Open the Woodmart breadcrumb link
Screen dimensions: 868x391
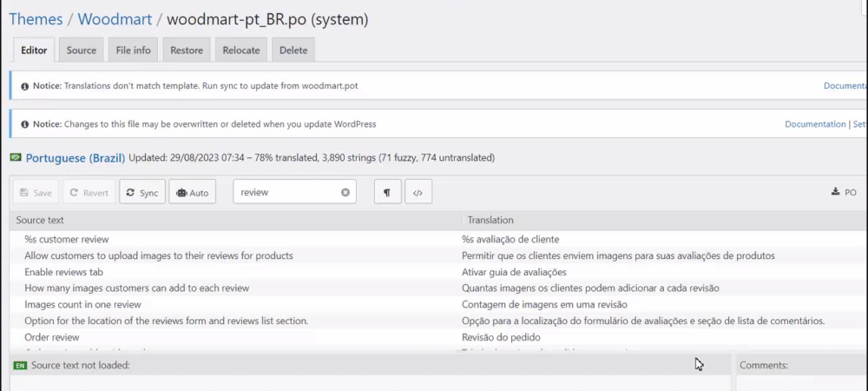coord(115,19)
